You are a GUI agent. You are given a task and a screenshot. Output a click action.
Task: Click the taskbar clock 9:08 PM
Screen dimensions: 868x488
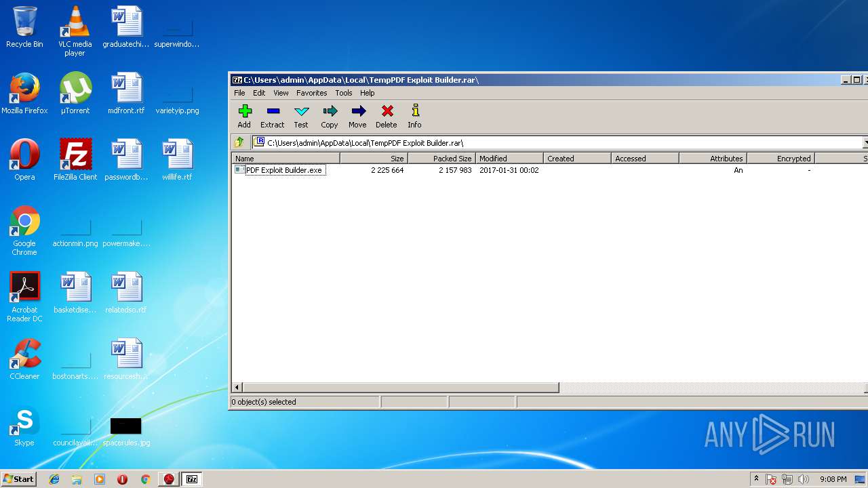coord(833,479)
